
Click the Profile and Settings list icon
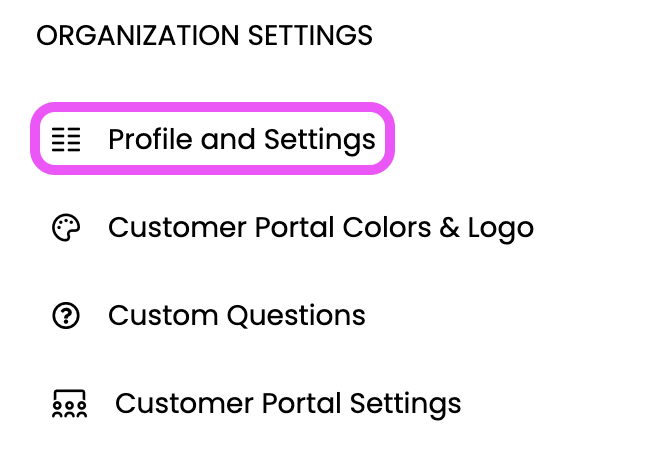pyautogui.click(x=66, y=139)
